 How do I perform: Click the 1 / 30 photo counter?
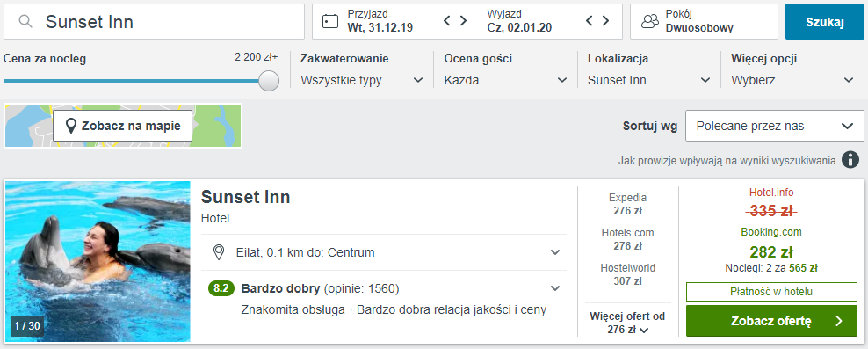pos(27,326)
